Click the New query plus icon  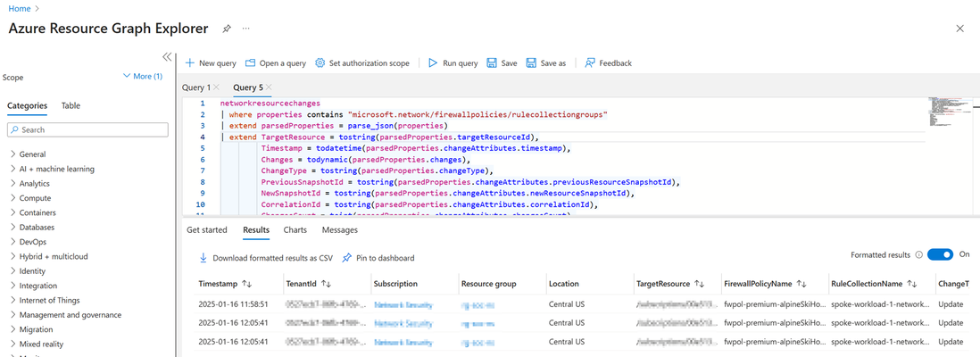pos(190,63)
